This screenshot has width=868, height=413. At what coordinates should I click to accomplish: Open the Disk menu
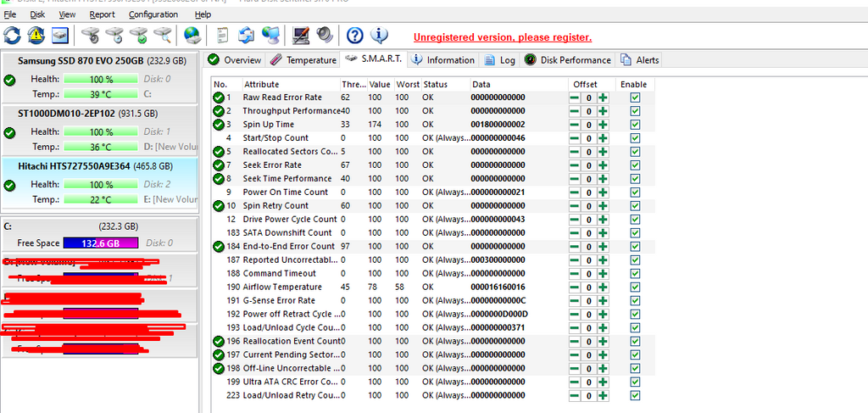37,14
